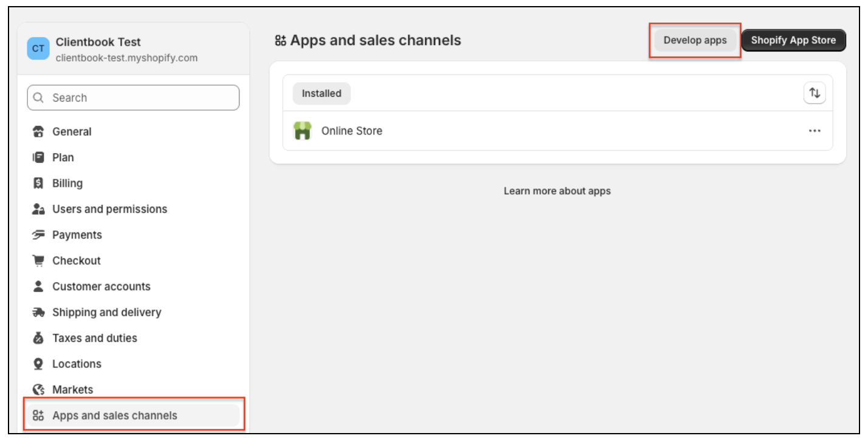Click the Taxes and duties icon
Viewport: 868px width, 444px height.
point(39,338)
